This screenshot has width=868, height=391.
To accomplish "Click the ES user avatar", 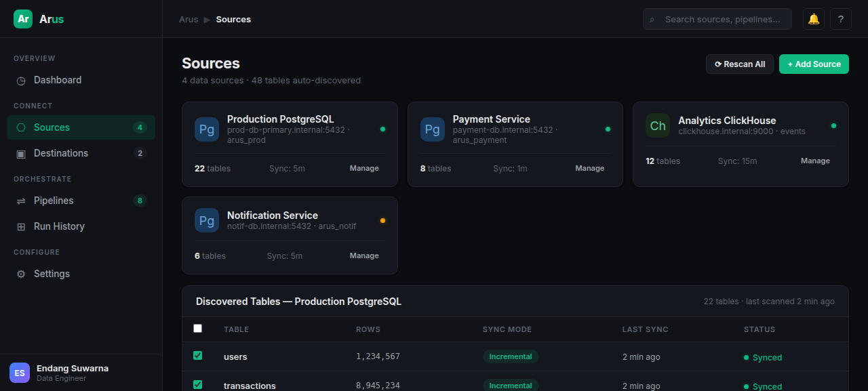I will click(20, 373).
